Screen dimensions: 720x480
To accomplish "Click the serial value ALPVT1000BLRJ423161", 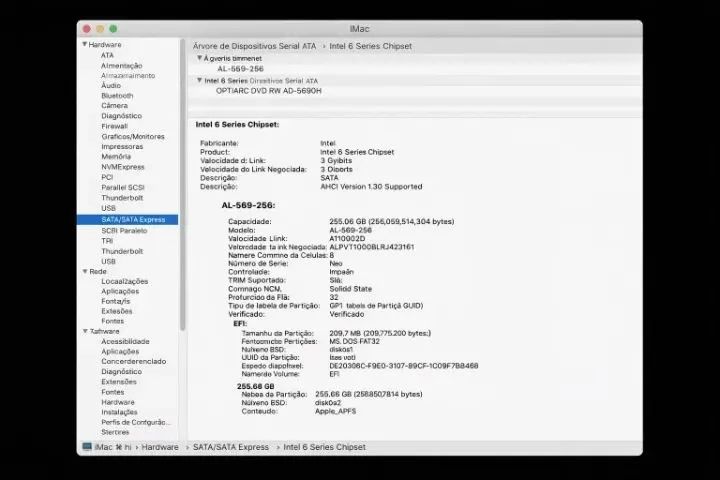I will (x=372, y=247).
